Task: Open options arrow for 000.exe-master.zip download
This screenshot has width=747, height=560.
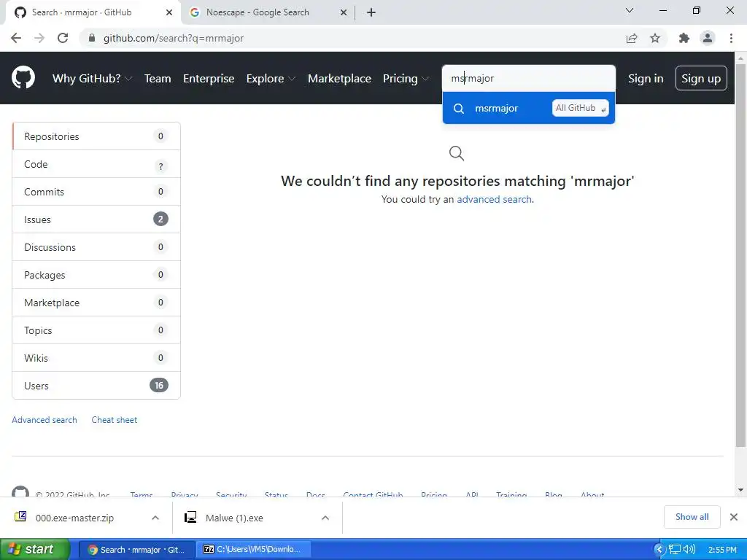Action: click(x=155, y=518)
